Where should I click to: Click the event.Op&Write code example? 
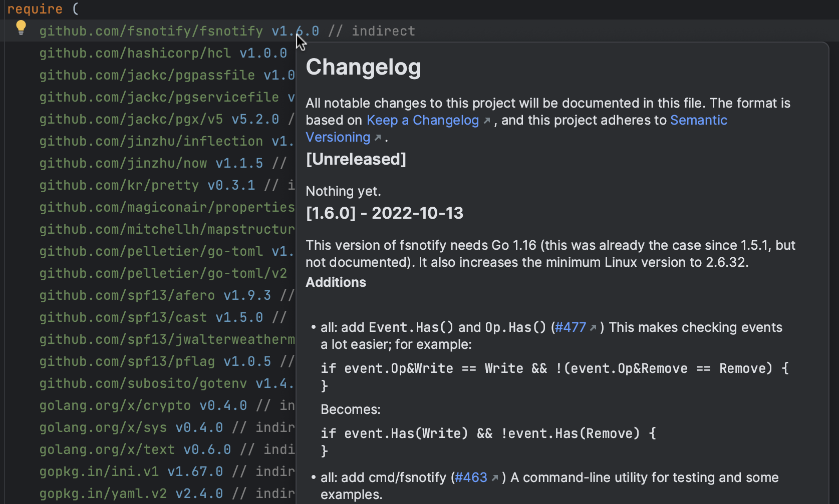tap(555, 377)
